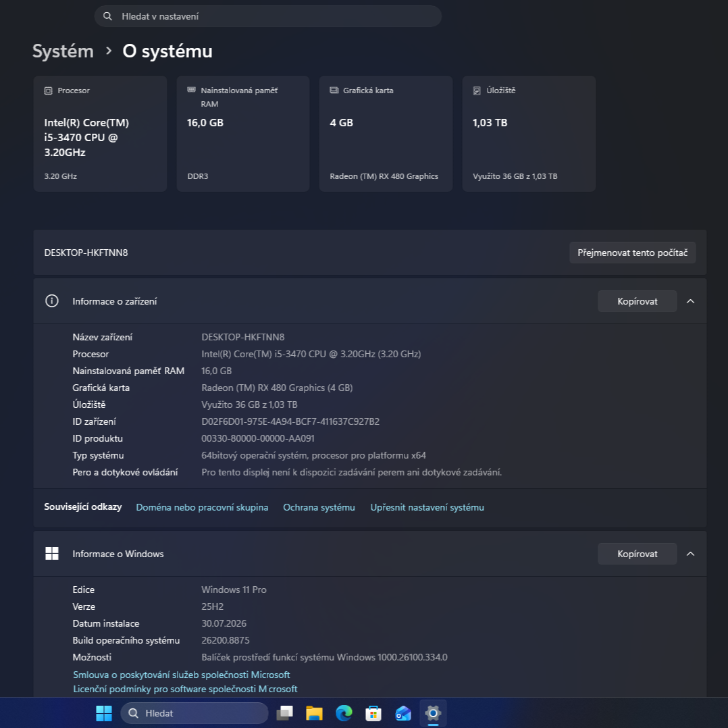The width and height of the screenshot is (728, 728).
Task: Click the 64bitový operační systém text
Action: (x=313, y=455)
